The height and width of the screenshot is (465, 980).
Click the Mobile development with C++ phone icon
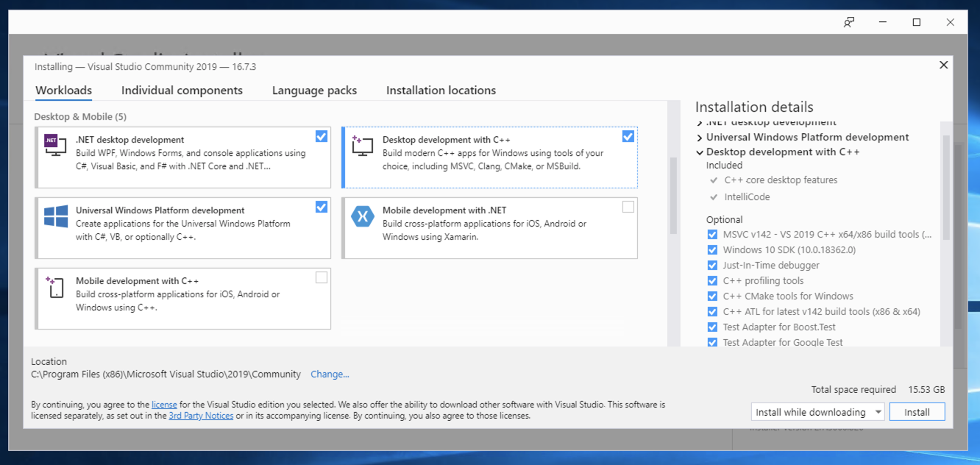56,287
